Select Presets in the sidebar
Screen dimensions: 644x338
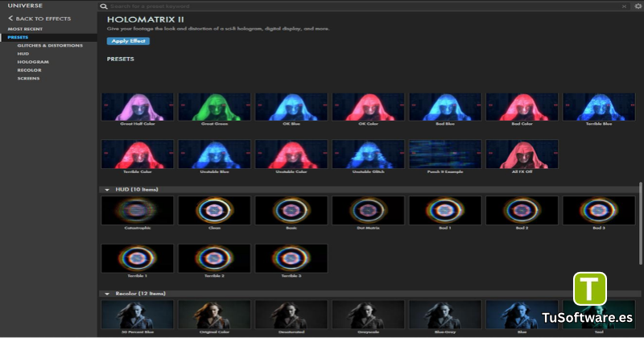[x=18, y=37]
